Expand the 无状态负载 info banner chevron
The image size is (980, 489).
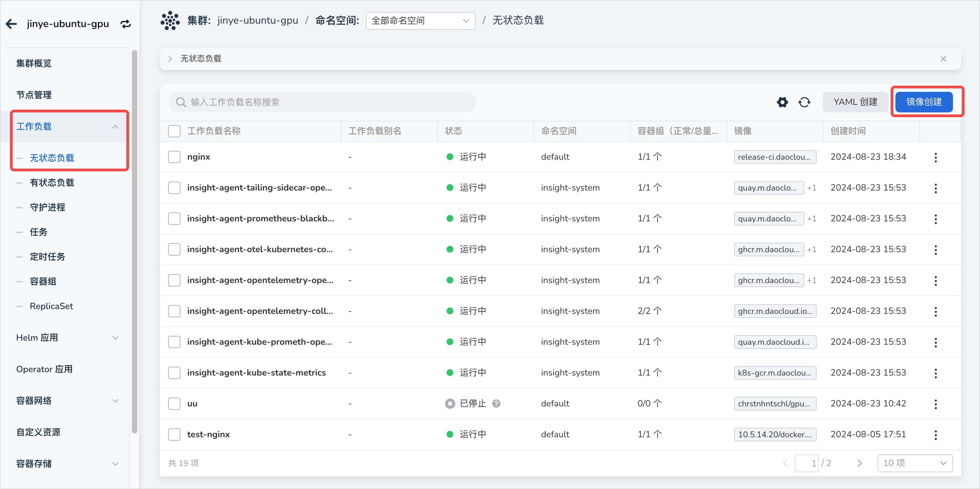(x=170, y=59)
